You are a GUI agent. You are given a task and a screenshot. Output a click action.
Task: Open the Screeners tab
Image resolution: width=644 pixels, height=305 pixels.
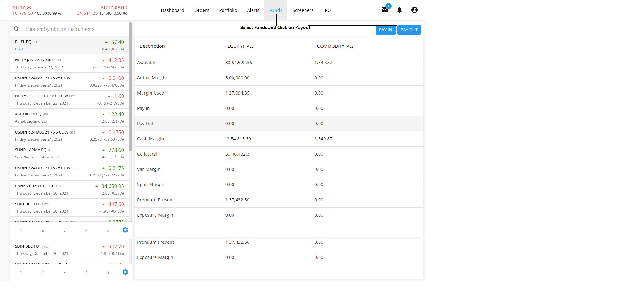point(303,10)
